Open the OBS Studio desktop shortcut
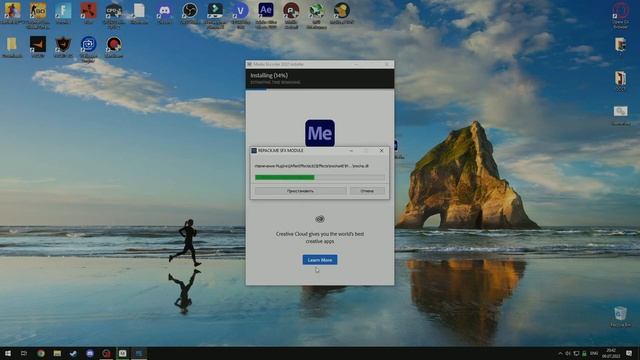The height and width of the screenshot is (360, 640). [189, 11]
